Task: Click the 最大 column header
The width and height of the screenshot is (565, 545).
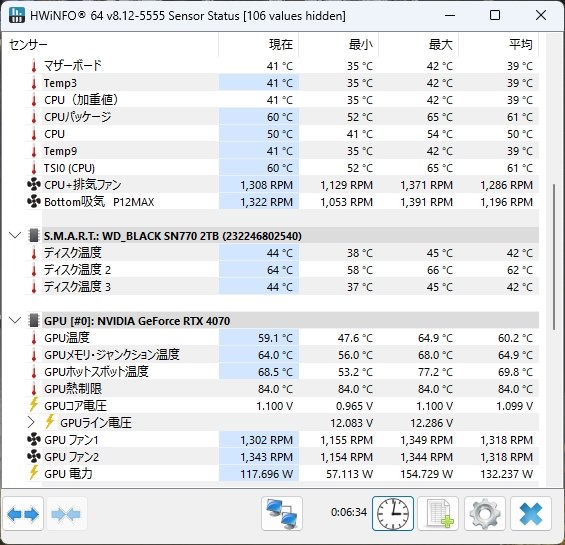Action: [x=419, y=45]
